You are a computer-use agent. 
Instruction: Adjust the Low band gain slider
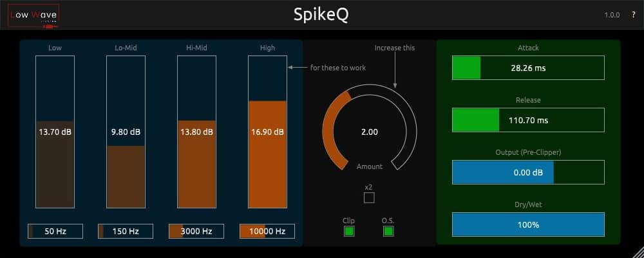[55, 132]
